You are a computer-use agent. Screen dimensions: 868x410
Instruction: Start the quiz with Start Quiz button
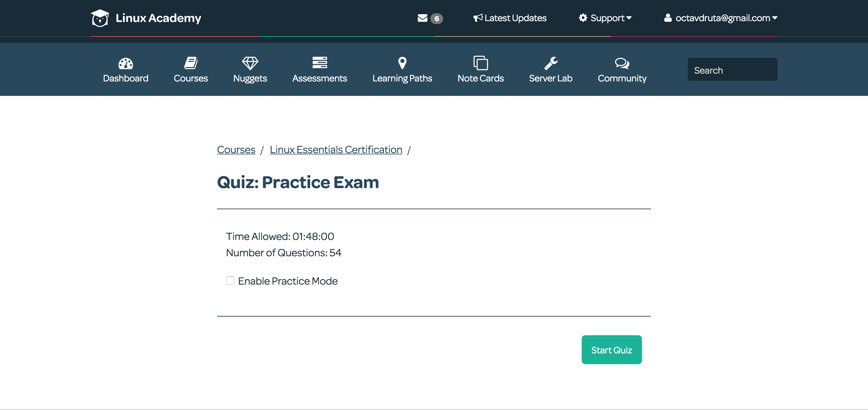point(612,350)
